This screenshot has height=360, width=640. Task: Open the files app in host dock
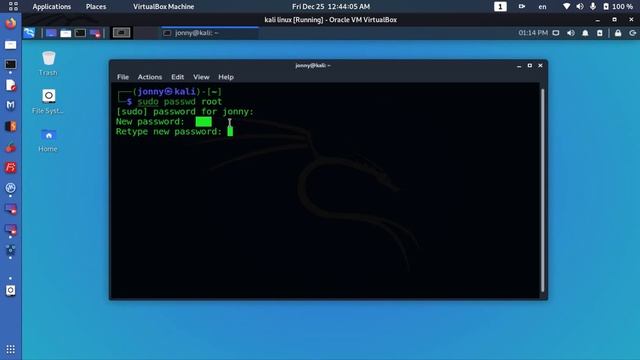[11, 44]
